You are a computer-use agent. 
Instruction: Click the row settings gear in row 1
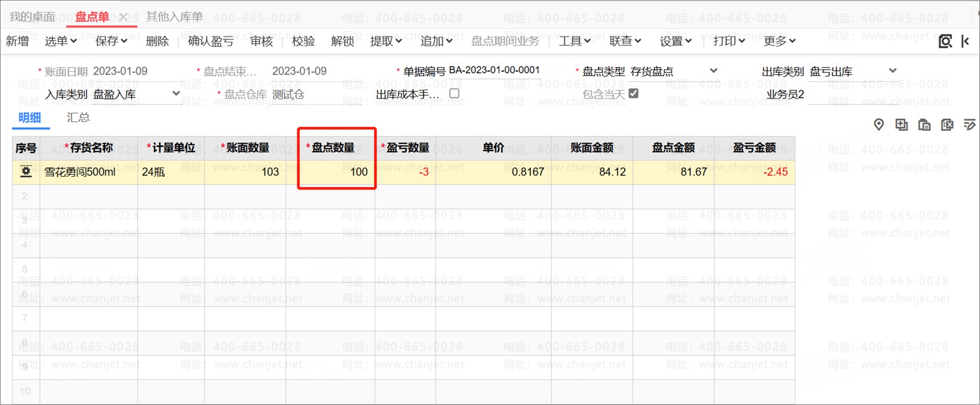pos(26,172)
